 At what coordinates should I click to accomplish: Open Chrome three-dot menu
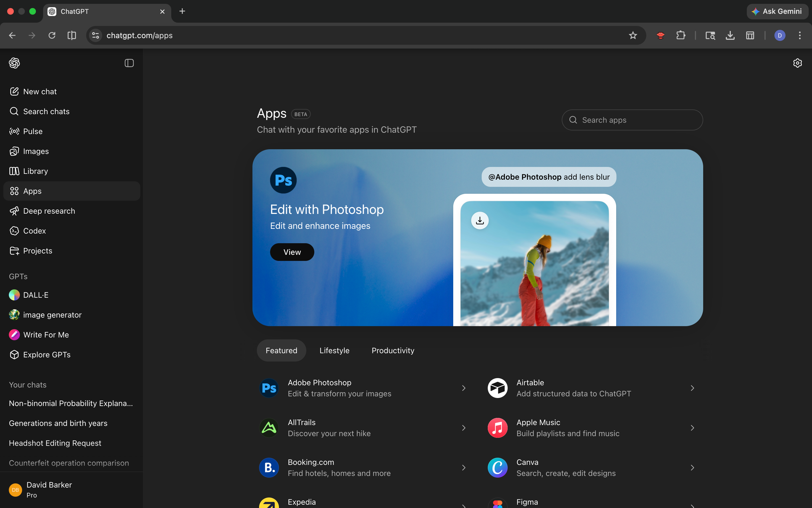pos(800,35)
